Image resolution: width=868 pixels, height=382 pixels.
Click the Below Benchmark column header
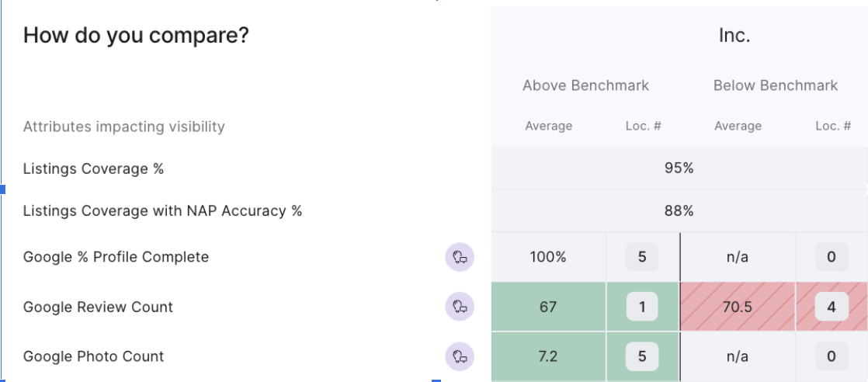[775, 85]
